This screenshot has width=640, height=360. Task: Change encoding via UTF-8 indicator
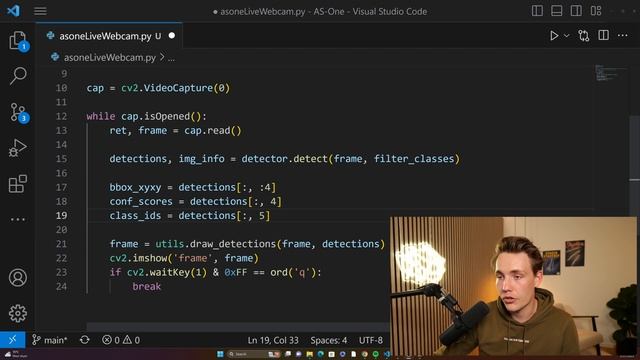pos(371,340)
